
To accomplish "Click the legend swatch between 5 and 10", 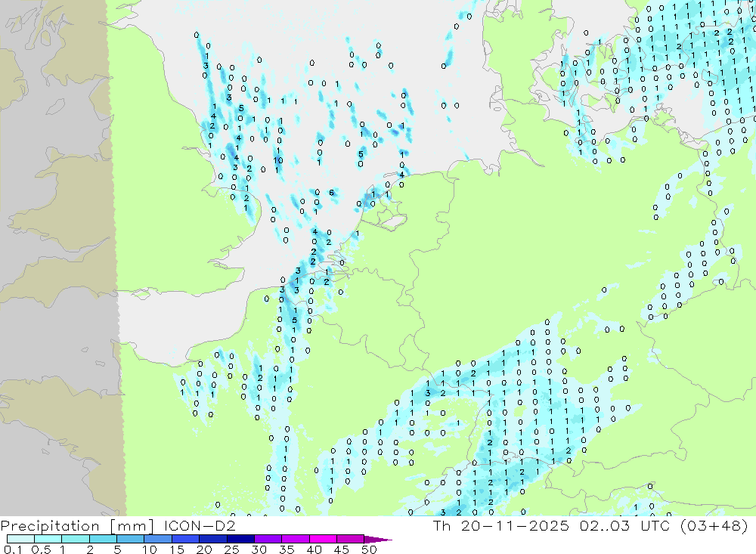I will (x=131, y=539).
